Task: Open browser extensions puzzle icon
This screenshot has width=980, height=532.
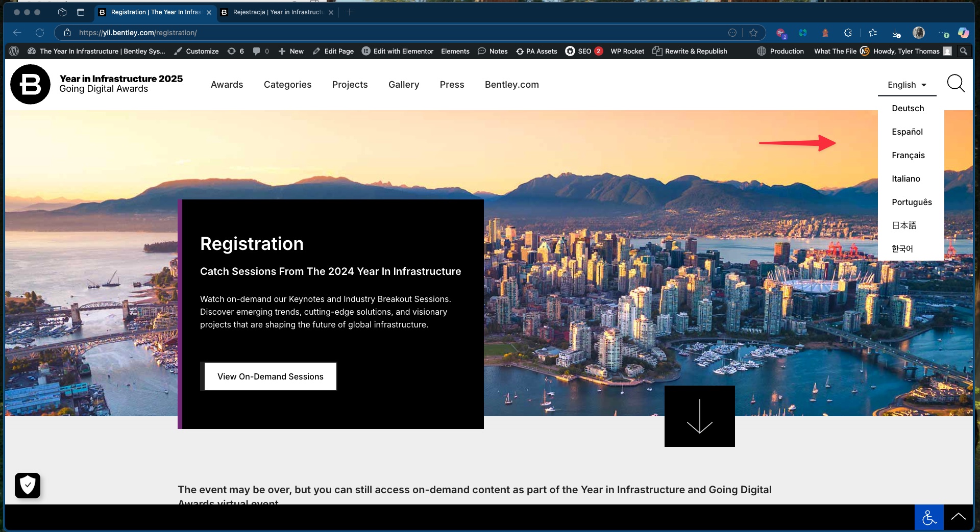Action: [x=848, y=33]
